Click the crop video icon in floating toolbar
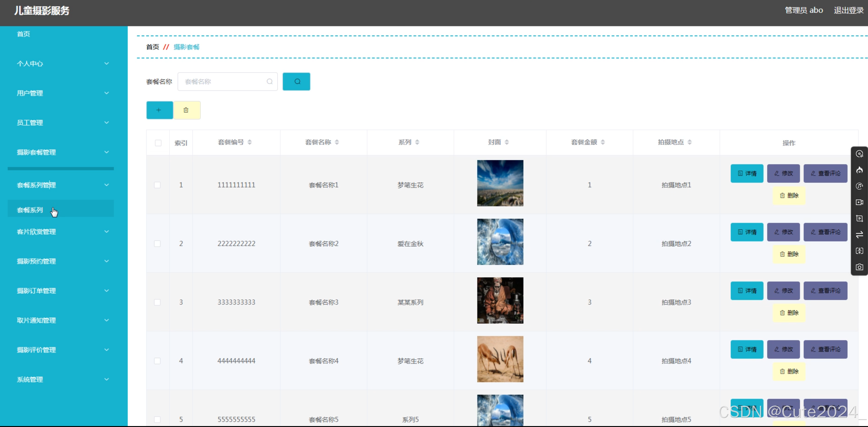The width and height of the screenshot is (868, 427). pyautogui.click(x=859, y=218)
